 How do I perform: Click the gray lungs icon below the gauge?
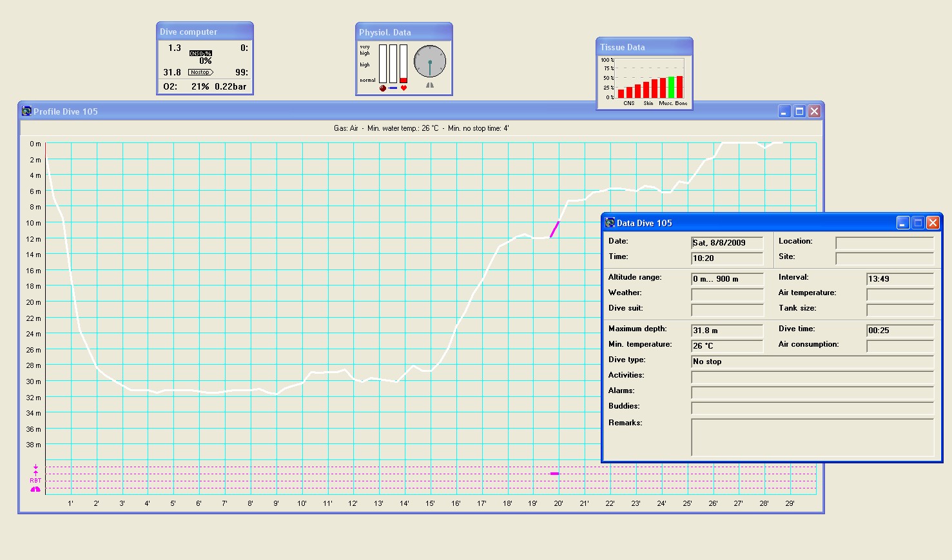coord(430,85)
